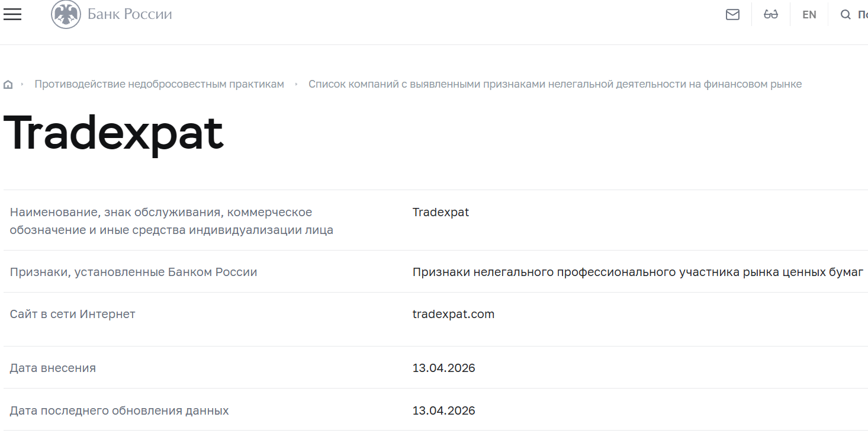The height and width of the screenshot is (433, 868).
Task: Click the tradexpat.com website address
Action: coord(453,313)
